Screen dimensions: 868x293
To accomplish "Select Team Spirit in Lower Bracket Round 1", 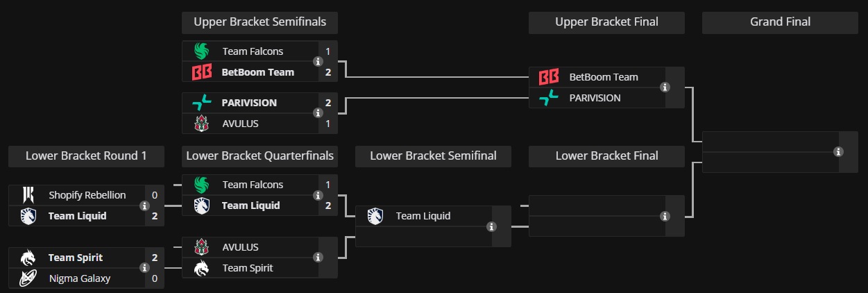I will pos(75,258).
